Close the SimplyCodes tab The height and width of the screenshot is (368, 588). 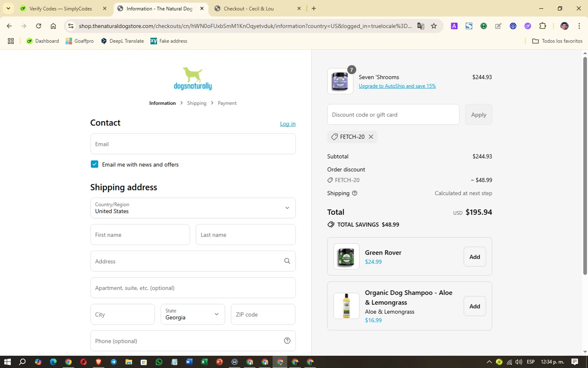point(105,8)
